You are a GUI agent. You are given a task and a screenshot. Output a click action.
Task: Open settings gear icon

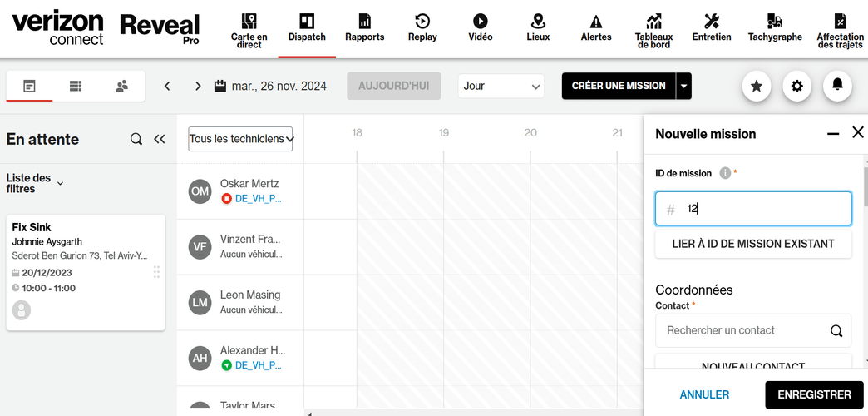coord(796,86)
